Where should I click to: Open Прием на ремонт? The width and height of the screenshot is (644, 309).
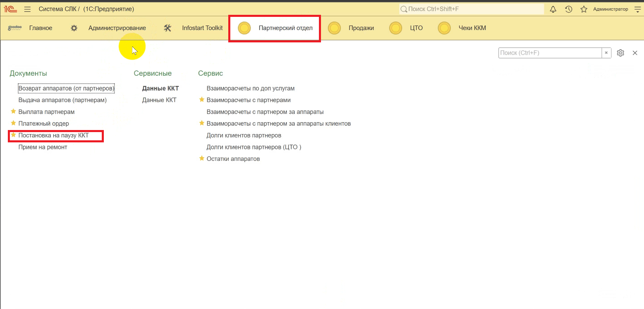[x=43, y=147]
